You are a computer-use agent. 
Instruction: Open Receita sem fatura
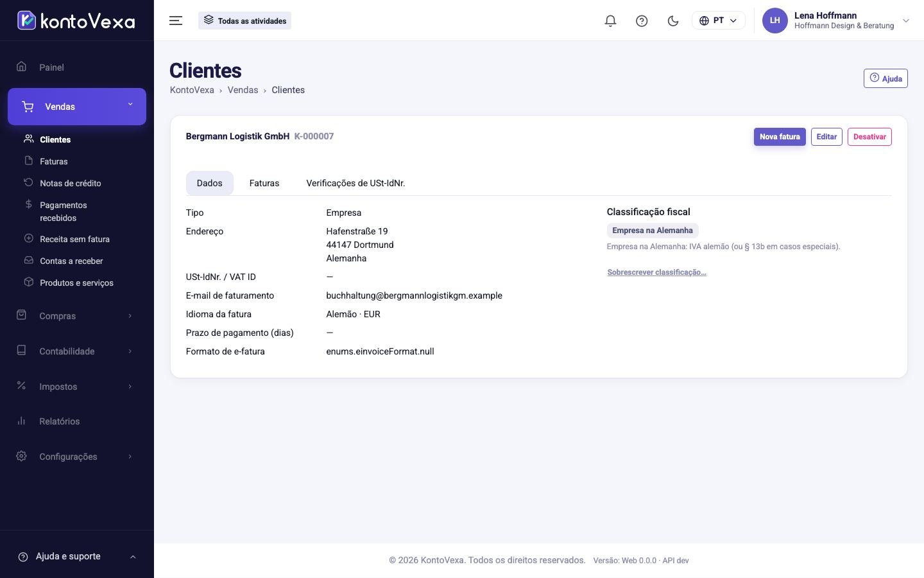click(x=74, y=239)
